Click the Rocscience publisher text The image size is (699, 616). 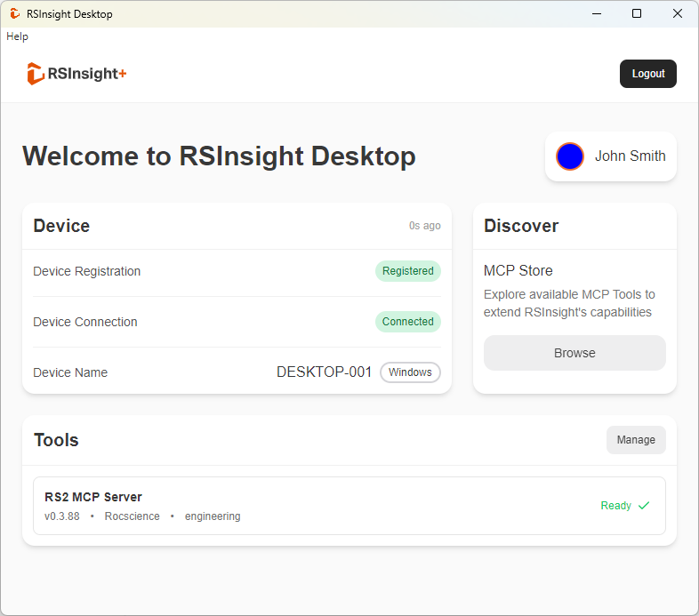click(x=132, y=516)
